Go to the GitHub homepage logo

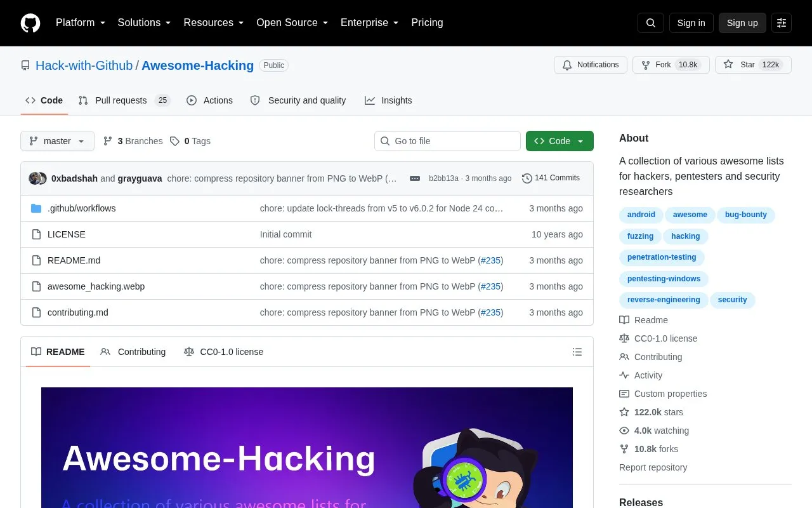30,23
